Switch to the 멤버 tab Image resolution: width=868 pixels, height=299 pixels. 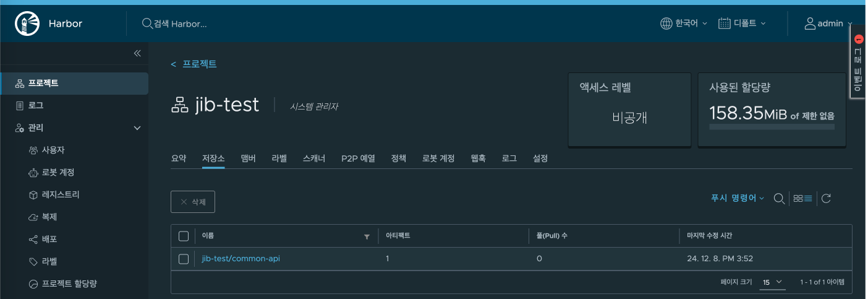[248, 158]
